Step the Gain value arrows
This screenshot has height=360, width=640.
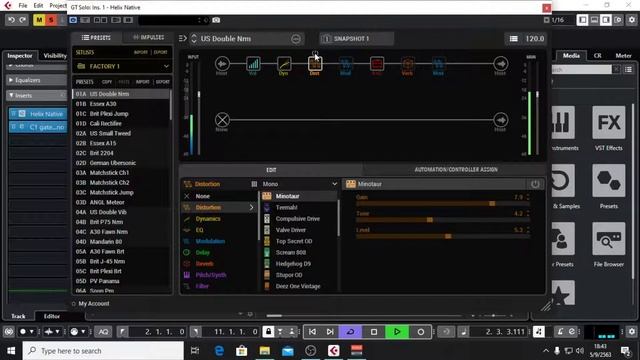point(528,198)
